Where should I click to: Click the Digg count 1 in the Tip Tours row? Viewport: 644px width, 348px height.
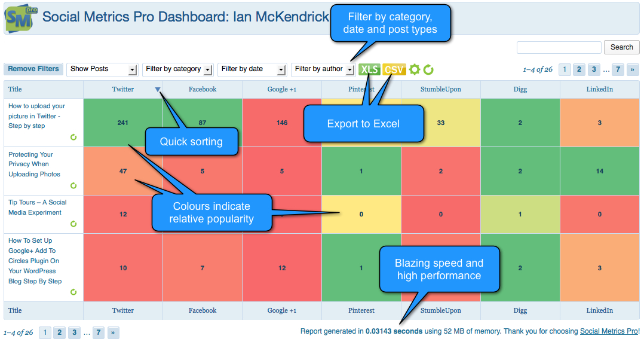click(x=520, y=214)
